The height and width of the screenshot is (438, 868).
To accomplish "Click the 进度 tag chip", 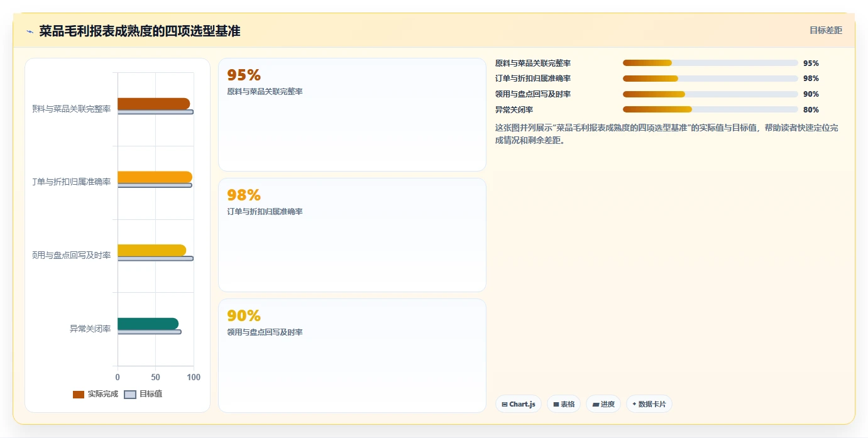I will click(x=603, y=404).
